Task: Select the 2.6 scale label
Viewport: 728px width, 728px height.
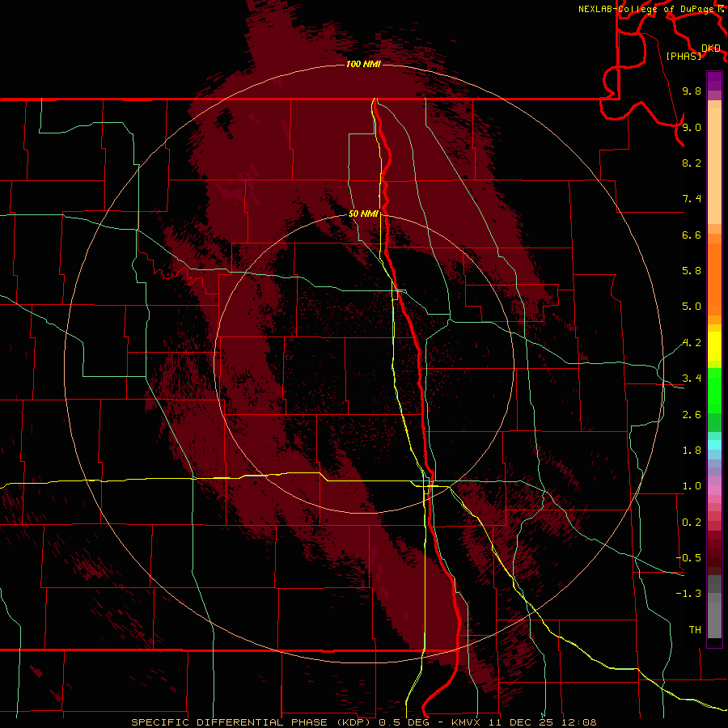Action: [x=692, y=415]
